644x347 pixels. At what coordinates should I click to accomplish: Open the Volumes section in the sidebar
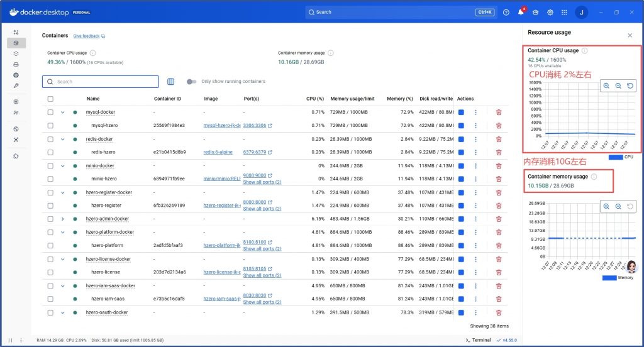pyautogui.click(x=16, y=64)
